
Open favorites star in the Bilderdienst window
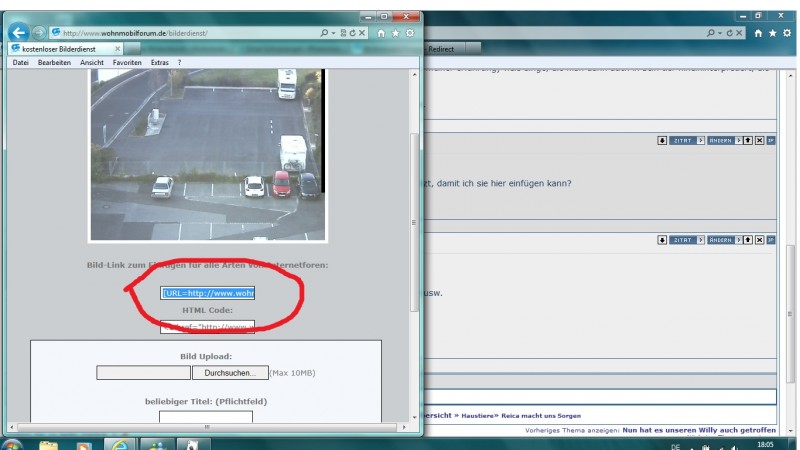[395, 33]
